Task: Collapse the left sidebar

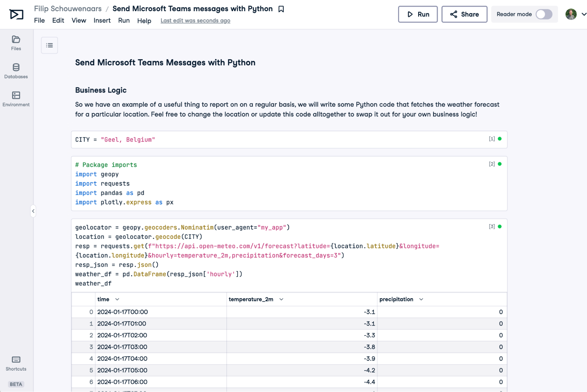Action: pyautogui.click(x=33, y=211)
